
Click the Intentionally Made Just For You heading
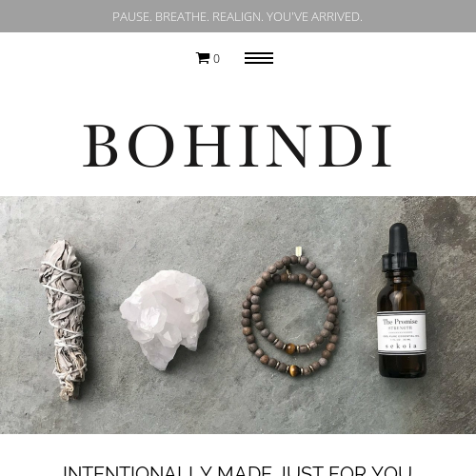pos(237,470)
